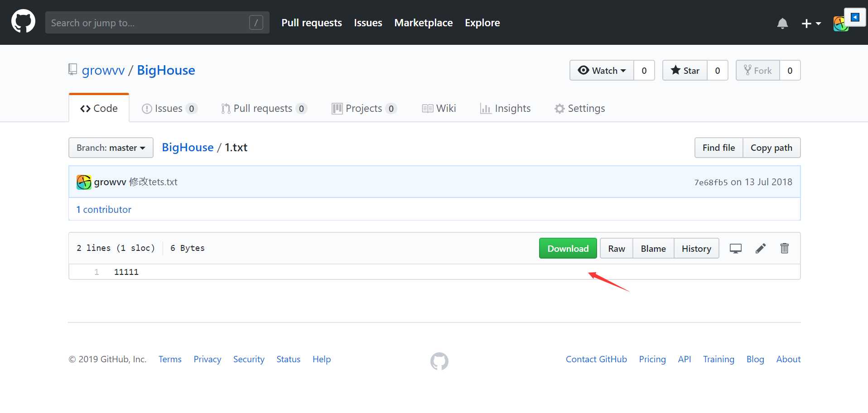This screenshot has height=413, width=868.
Task: Select the Code tab
Action: coord(99,108)
